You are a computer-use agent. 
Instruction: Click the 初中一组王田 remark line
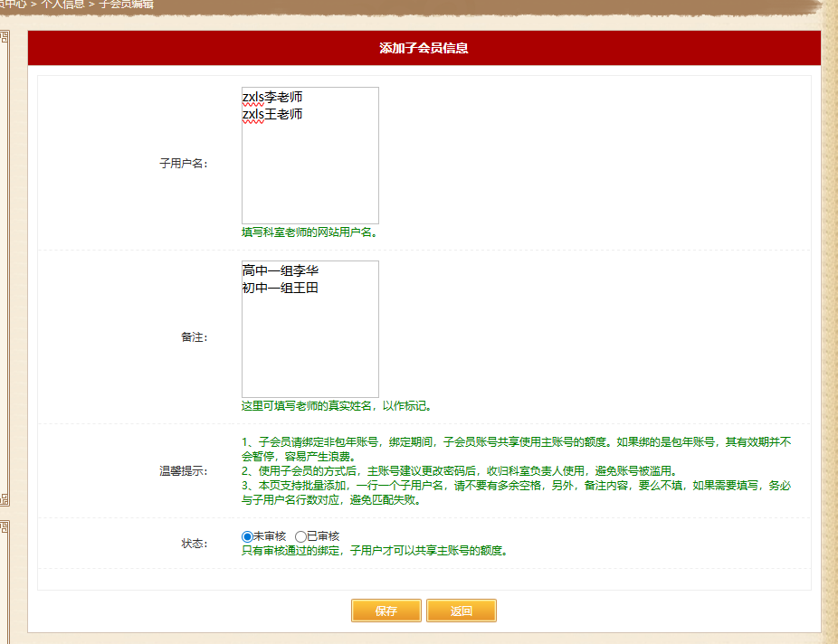[x=281, y=288]
